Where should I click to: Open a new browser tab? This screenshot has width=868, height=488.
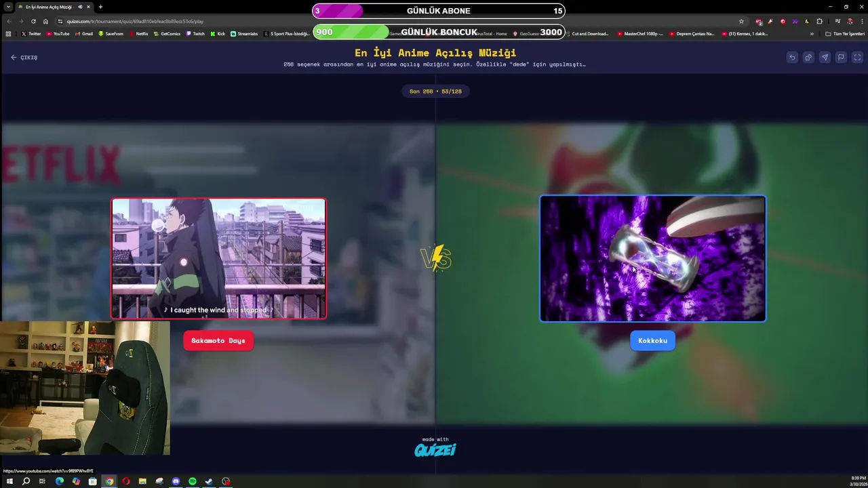click(x=100, y=7)
